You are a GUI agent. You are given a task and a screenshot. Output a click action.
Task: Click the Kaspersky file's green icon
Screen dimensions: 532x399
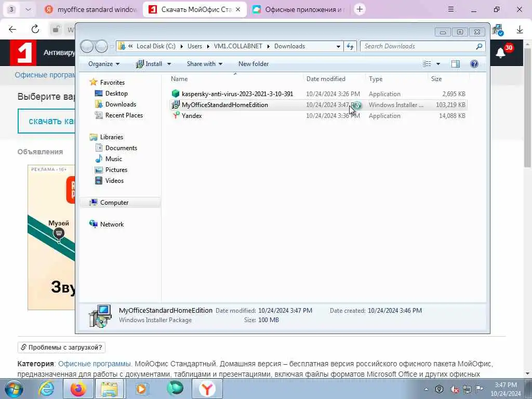tap(176, 94)
